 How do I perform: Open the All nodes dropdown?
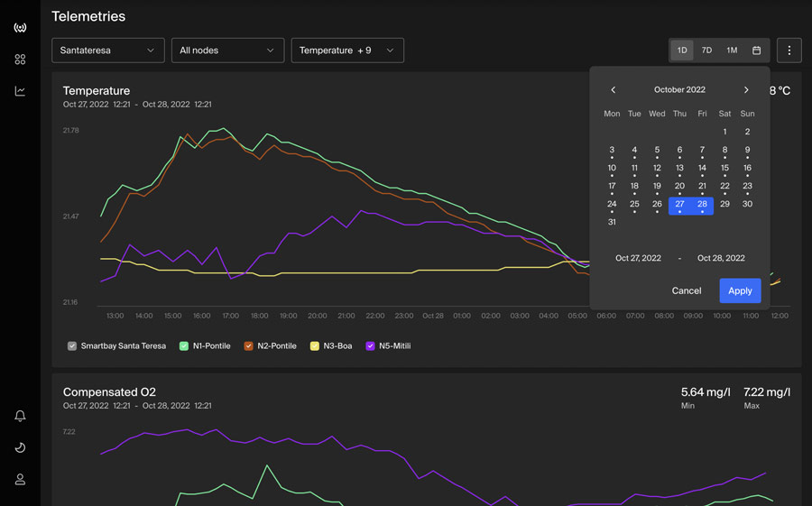(x=228, y=51)
